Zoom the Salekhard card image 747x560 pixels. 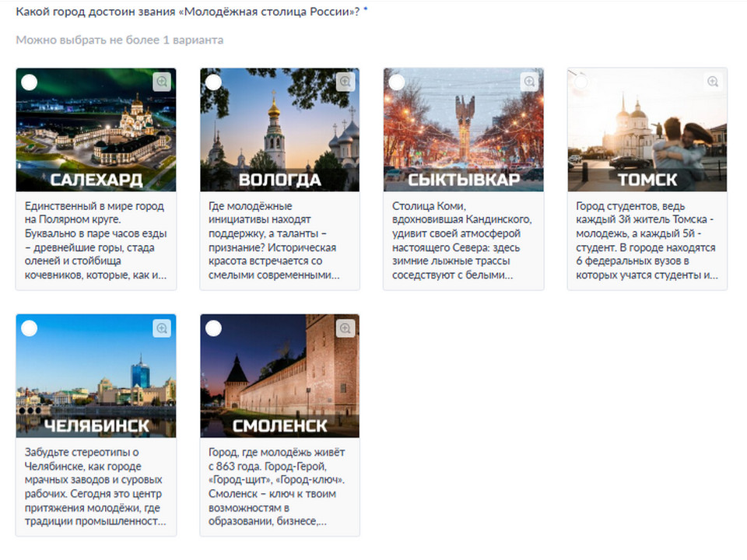tap(162, 82)
